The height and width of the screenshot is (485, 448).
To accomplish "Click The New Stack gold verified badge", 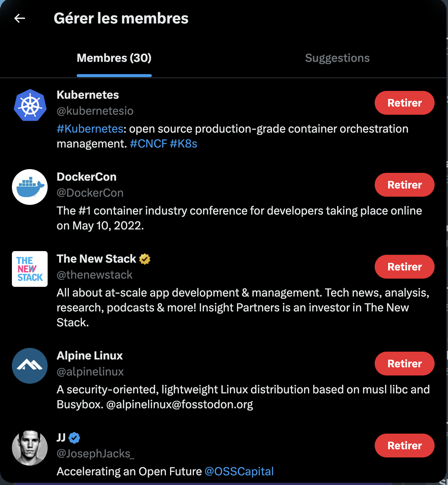I will click(x=145, y=259).
